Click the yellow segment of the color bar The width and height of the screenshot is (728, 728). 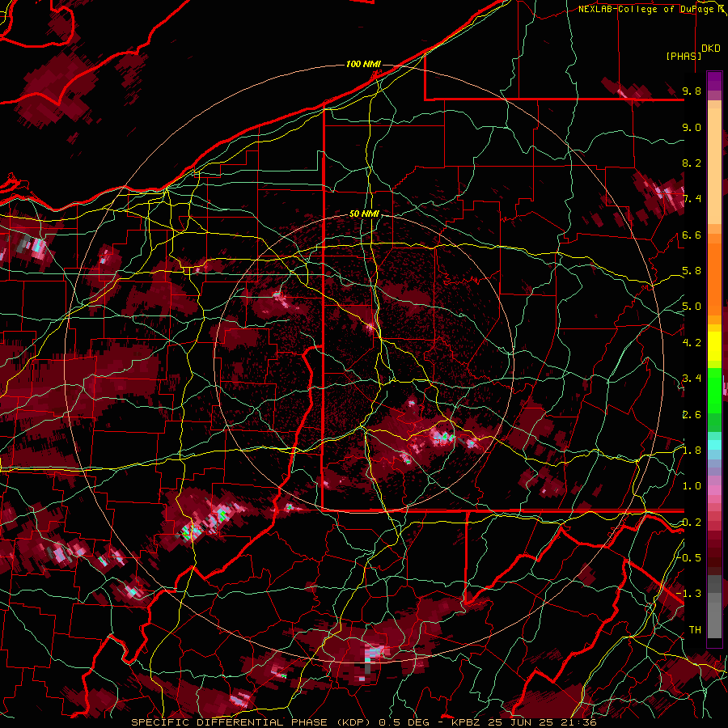click(714, 346)
